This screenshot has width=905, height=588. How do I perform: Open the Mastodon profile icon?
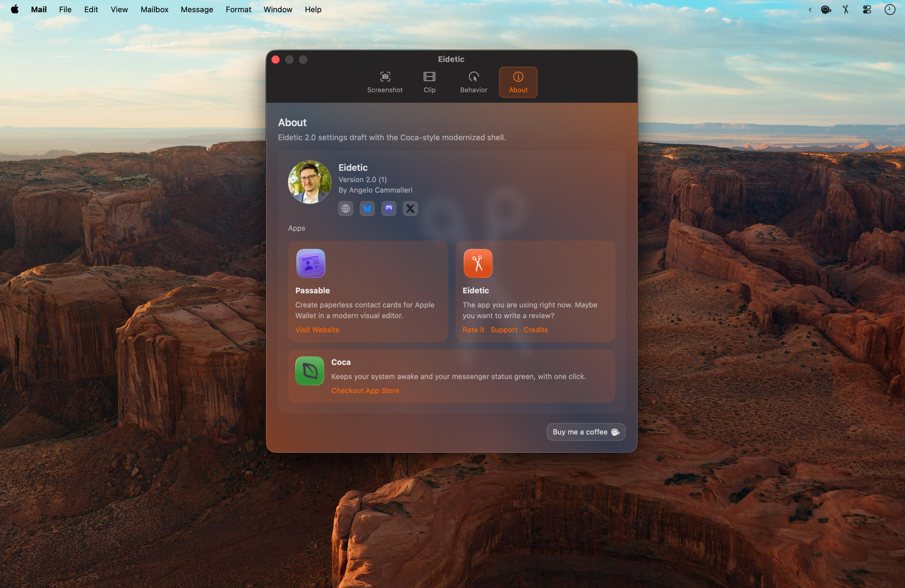point(389,209)
